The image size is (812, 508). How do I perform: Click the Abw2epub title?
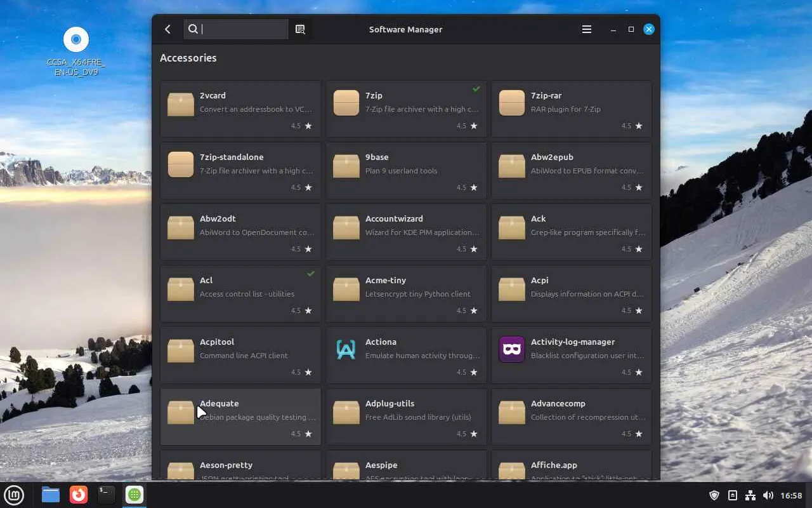tap(552, 157)
